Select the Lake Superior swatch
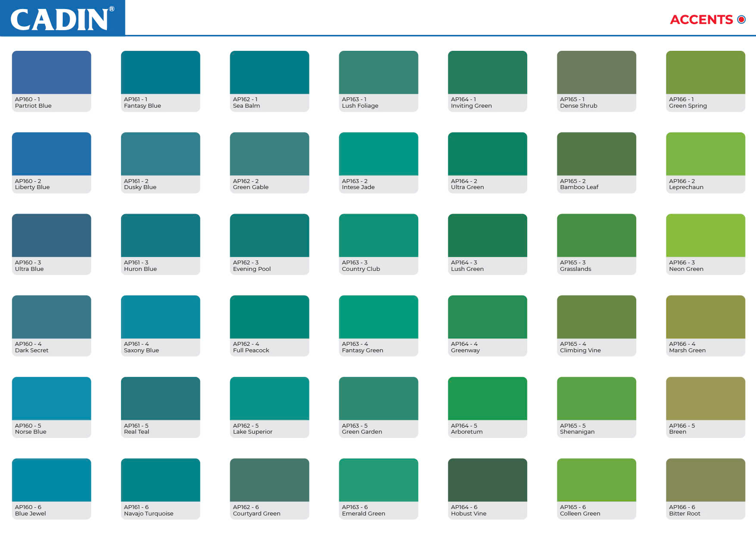The width and height of the screenshot is (756, 534). coord(269,398)
